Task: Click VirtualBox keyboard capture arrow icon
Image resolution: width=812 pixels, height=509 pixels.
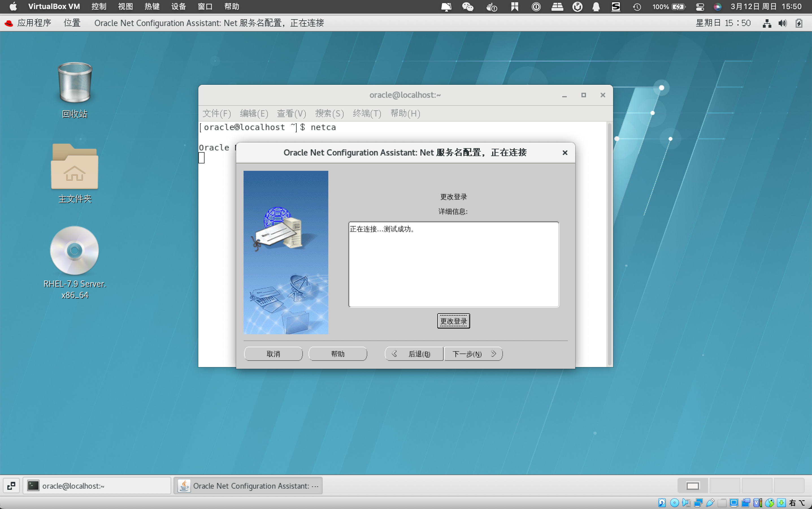Action: tap(781, 502)
